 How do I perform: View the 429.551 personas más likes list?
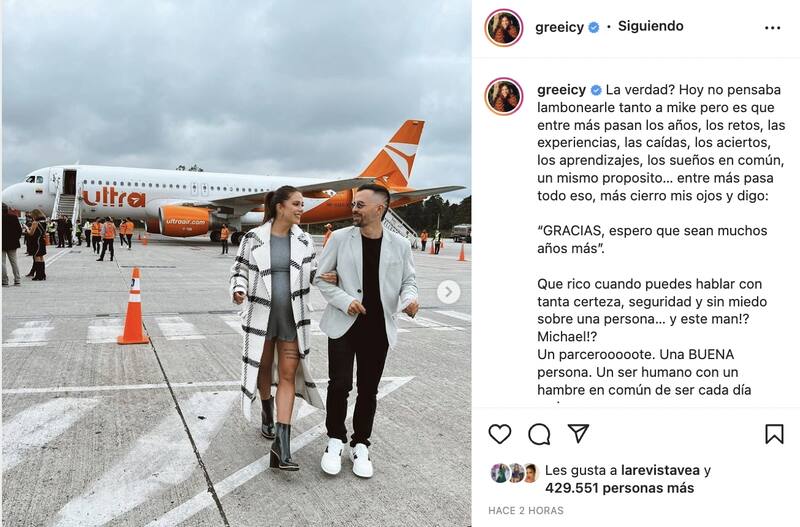[619, 488]
